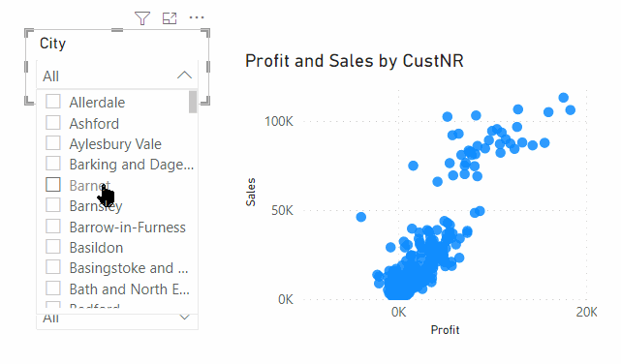Open More options ellipsis on slicer
Screen dimensions: 621x364
[197, 17]
